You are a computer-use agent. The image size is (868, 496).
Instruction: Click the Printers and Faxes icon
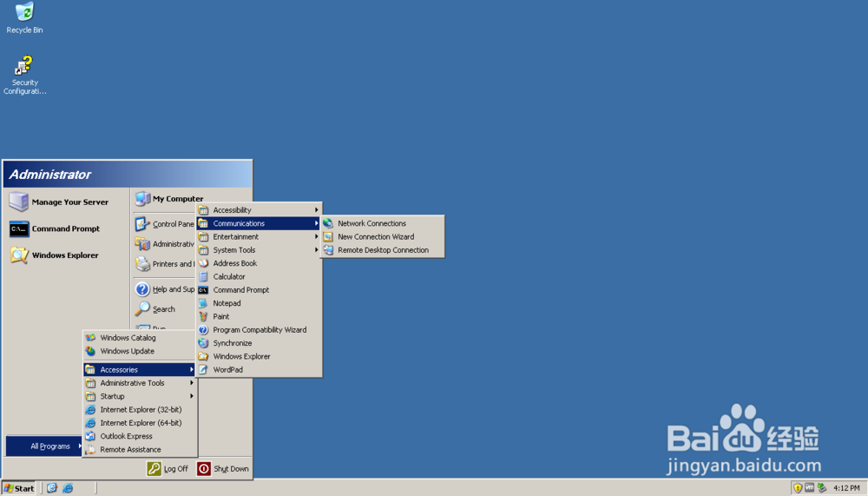point(142,264)
